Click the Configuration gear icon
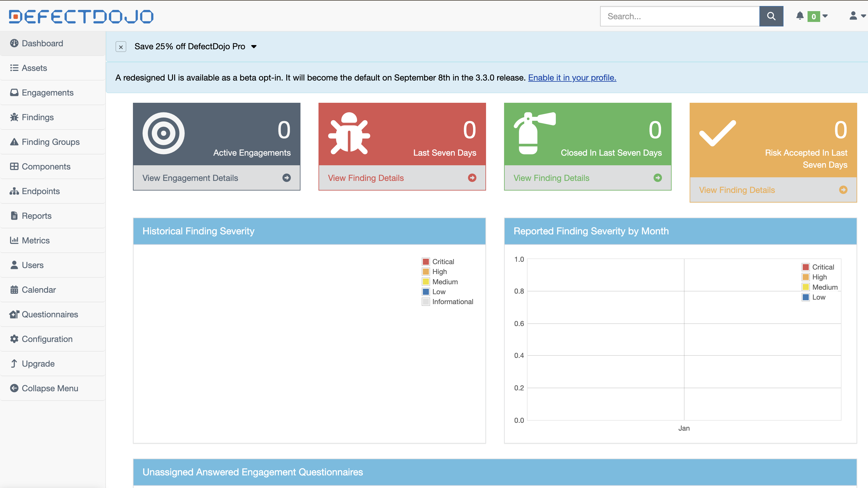868x488 pixels. pyautogui.click(x=14, y=339)
